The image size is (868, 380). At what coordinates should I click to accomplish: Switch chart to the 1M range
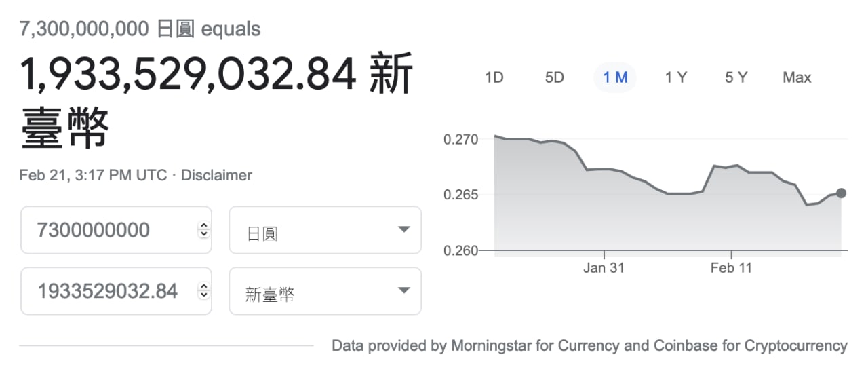(615, 77)
